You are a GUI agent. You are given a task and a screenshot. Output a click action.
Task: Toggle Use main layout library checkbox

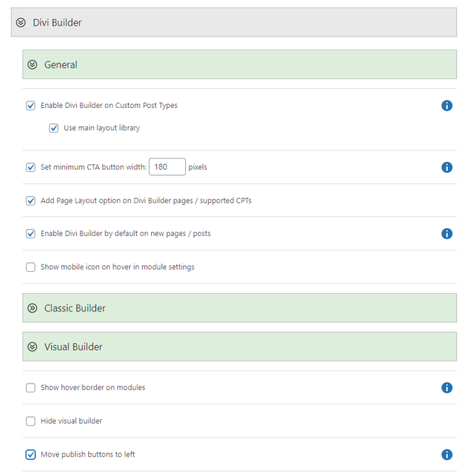[x=54, y=128]
